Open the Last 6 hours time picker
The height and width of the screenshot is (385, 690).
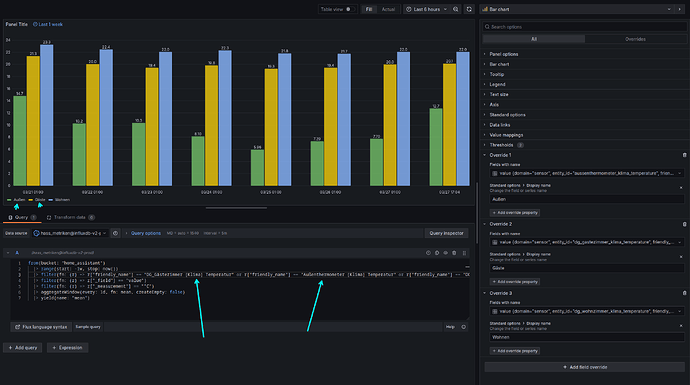pyautogui.click(x=426, y=9)
